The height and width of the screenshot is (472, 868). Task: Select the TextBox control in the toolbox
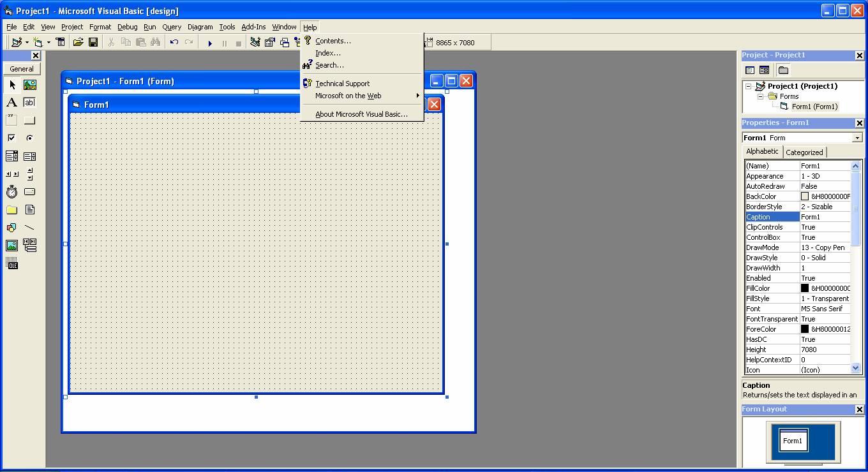(29, 102)
